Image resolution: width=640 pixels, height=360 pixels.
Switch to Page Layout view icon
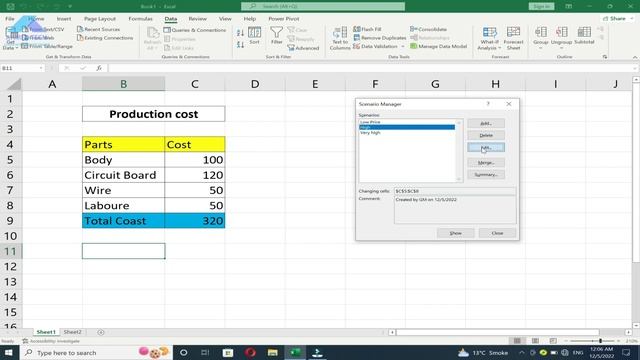click(x=535, y=341)
